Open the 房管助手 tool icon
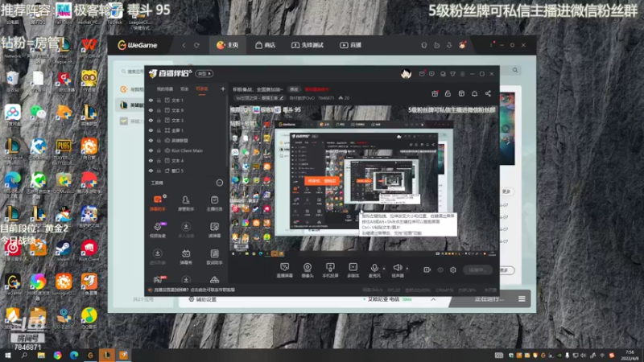The image size is (644, 362). tap(186, 203)
